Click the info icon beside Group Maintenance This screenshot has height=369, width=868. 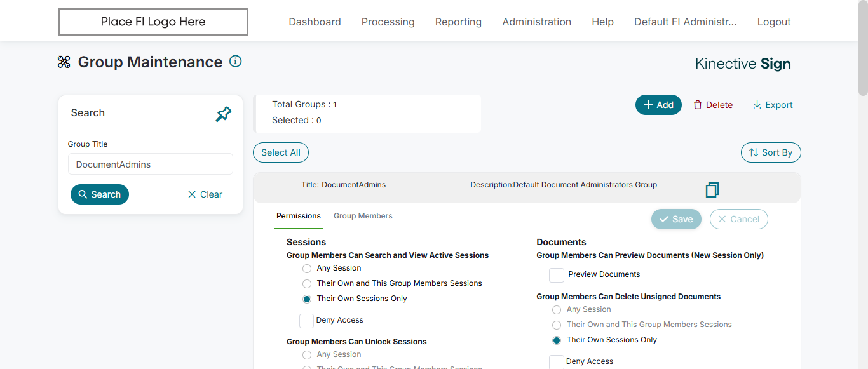point(236,62)
